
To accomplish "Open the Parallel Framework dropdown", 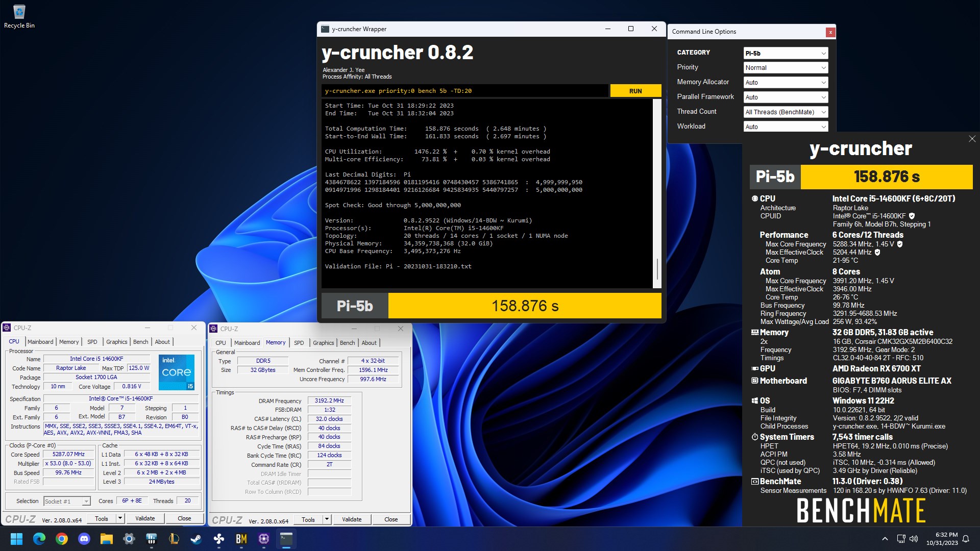I will [786, 97].
